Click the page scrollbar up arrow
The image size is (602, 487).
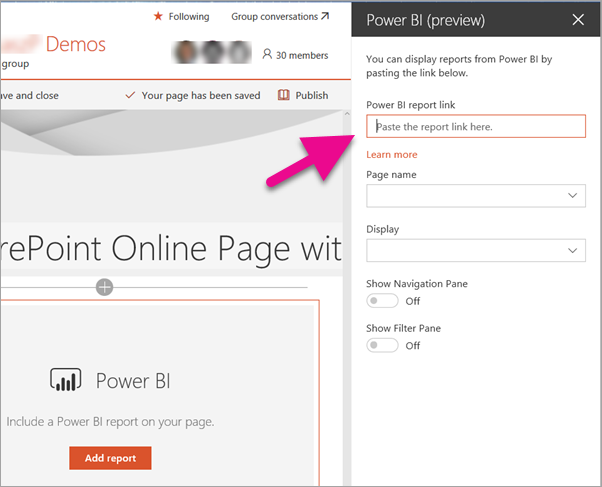(347, 114)
